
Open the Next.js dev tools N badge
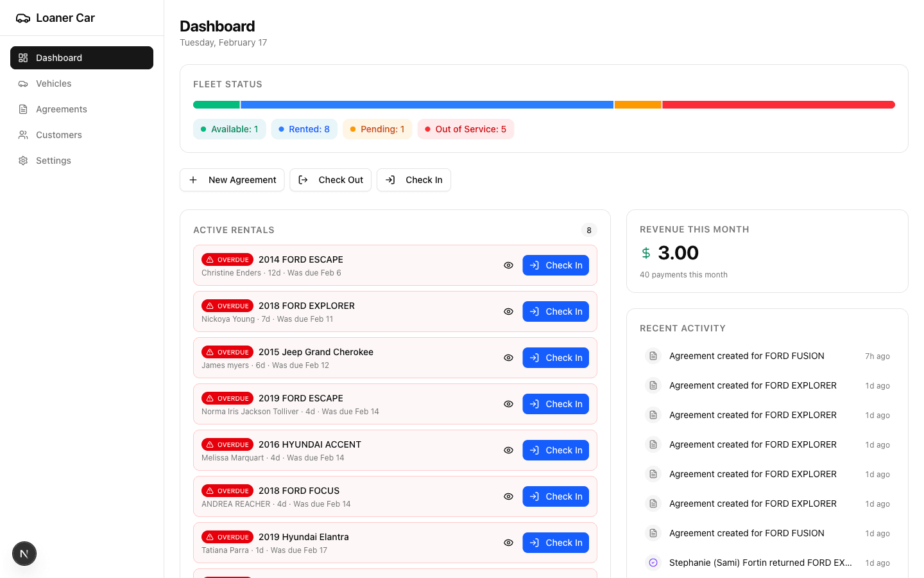(24, 554)
